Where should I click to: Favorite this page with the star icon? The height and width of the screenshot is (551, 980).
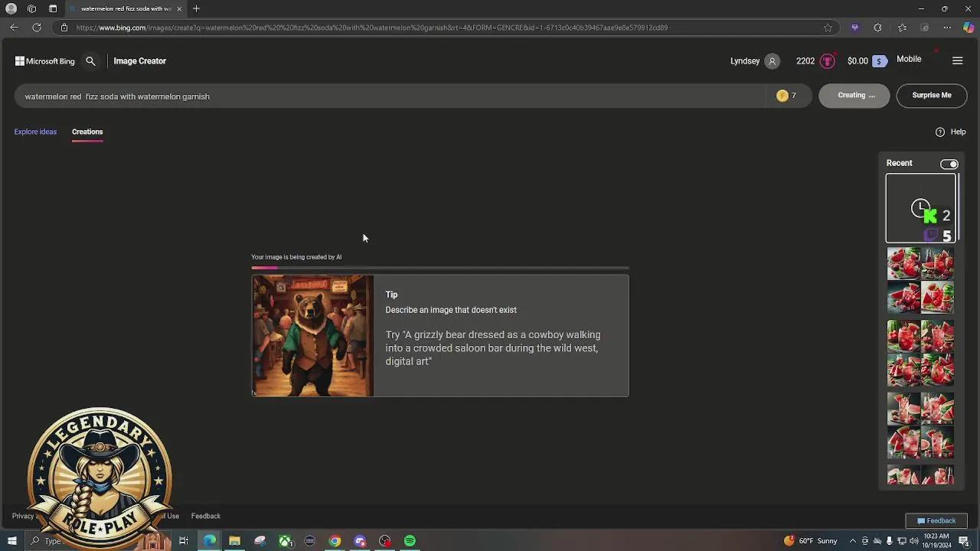click(828, 28)
